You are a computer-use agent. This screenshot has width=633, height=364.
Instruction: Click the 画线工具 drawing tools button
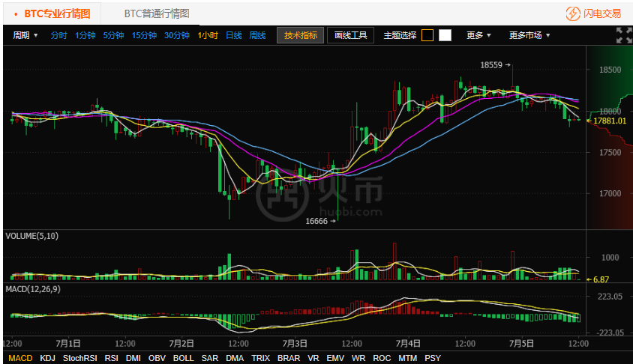350,35
